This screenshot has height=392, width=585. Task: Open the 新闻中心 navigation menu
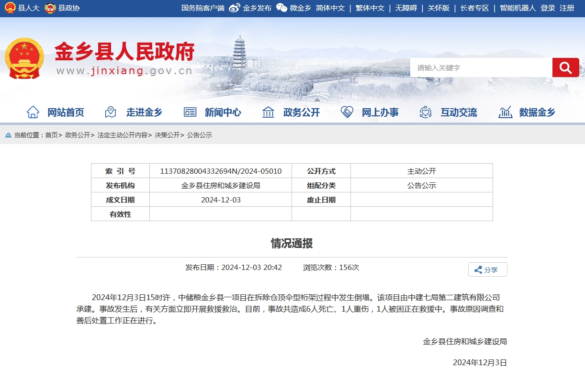point(223,112)
